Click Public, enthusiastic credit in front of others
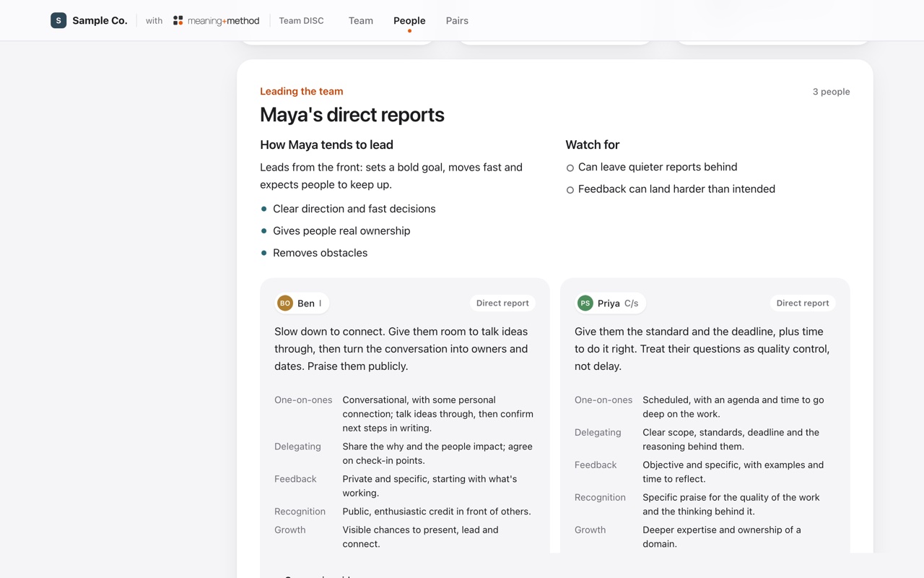This screenshot has height=578, width=924. [437, 511]
